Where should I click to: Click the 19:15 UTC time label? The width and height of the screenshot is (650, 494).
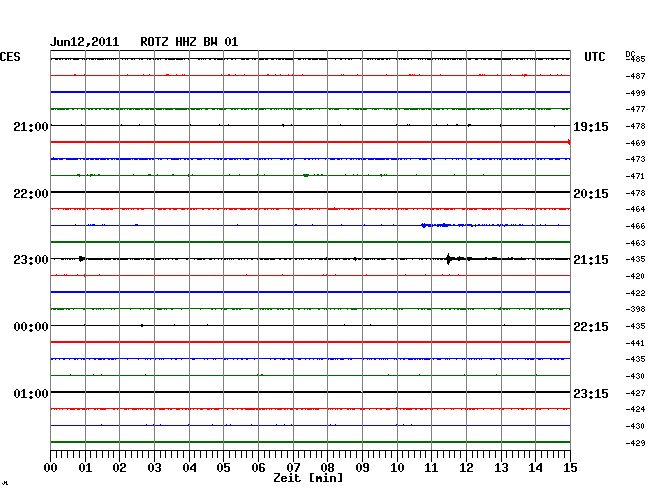(x=591, y=126)
